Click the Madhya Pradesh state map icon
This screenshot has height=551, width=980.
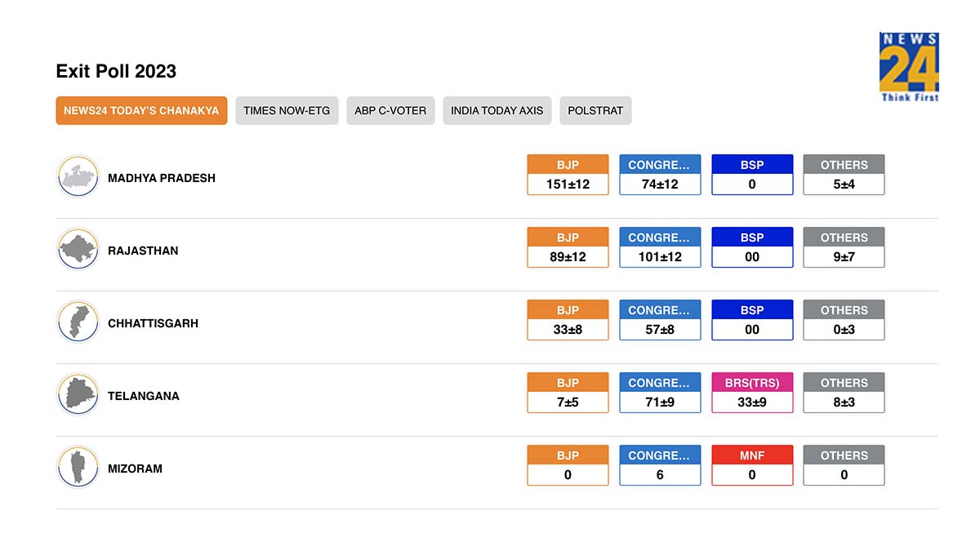point(78,176)
